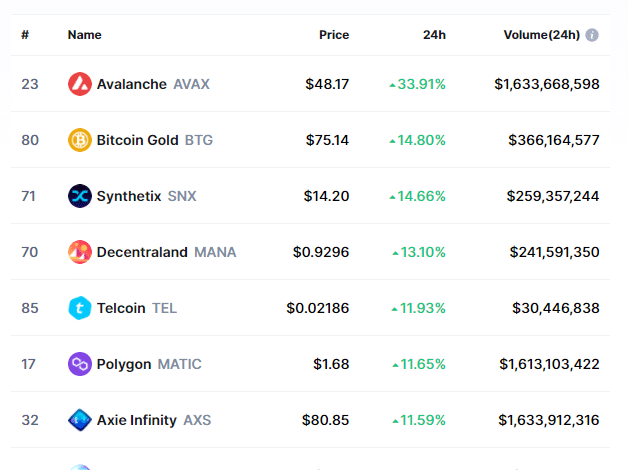Screen dimensions: 628x470
Task: Sort table by the Price column
Action: pyautogui.click(x=334, y=35)
